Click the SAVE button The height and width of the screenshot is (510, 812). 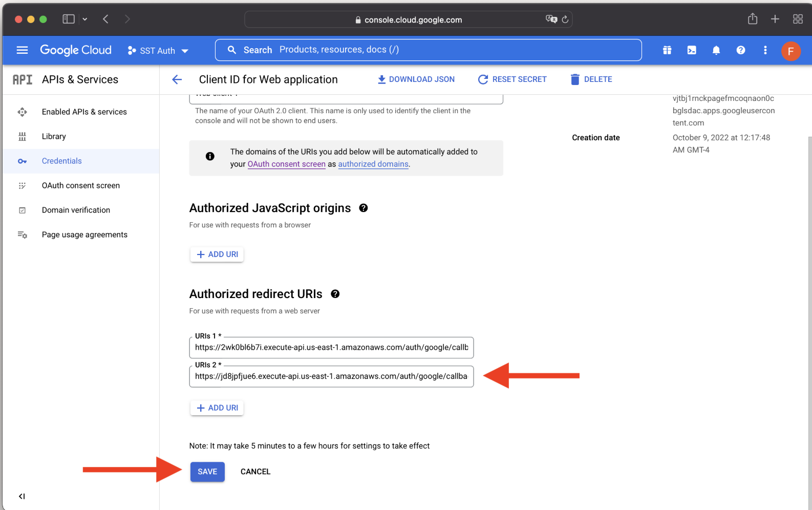point(207,472)
